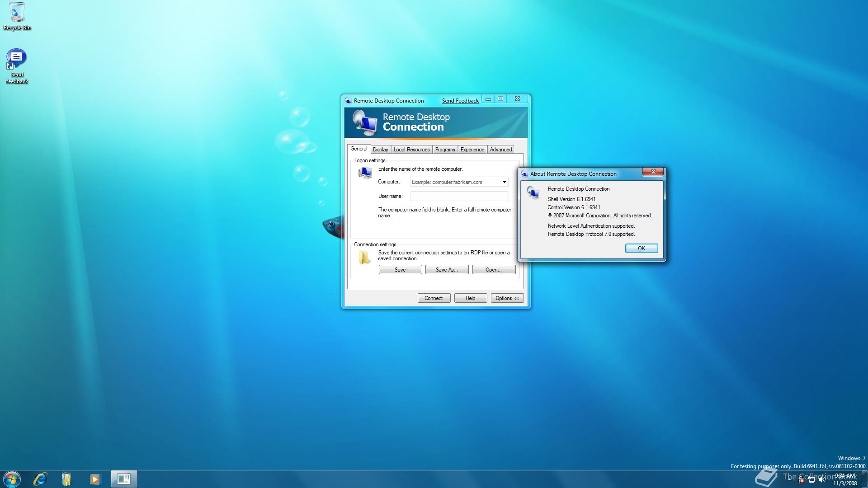Image resolution: width=868 pixels, height=488 pixels.
Task: Close the About Remote Desktop Connection dialog
Action: 653,172
